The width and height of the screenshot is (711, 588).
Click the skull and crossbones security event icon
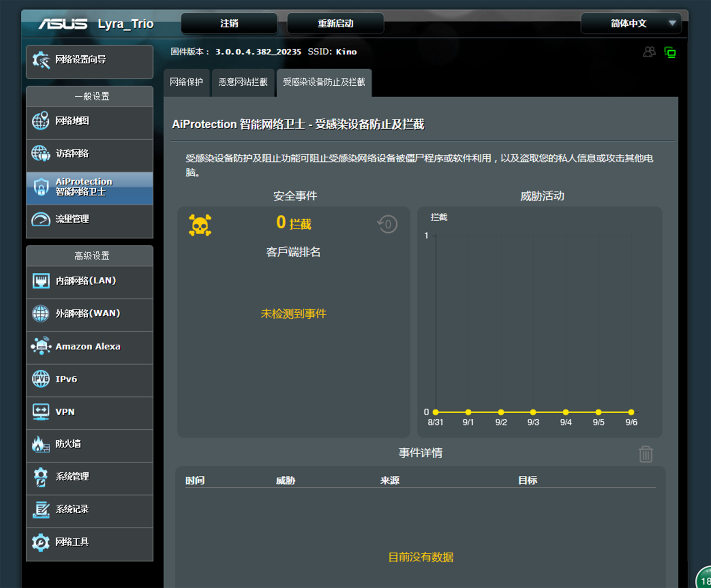[200, 225]
